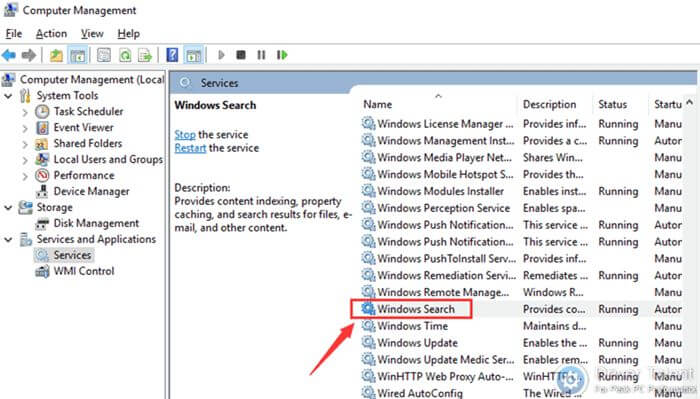Select Services in the tree
The width and height of the screenshot is (700, 399).
click(x=72, y=255)
